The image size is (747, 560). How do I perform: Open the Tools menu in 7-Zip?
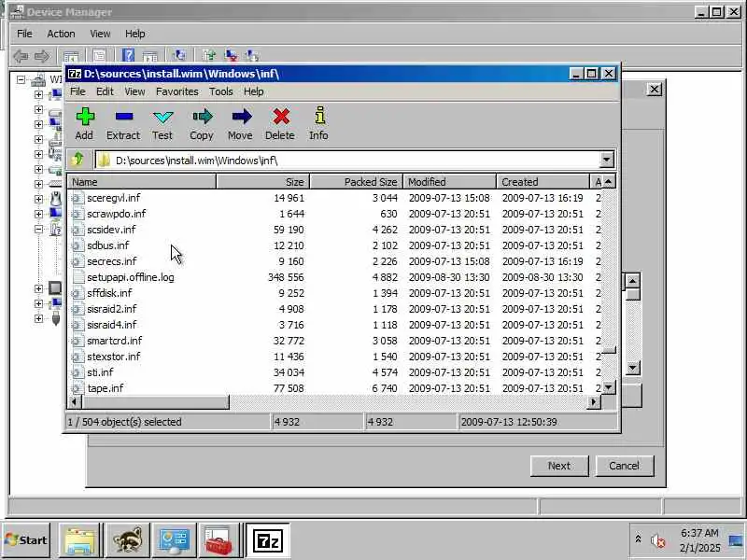coord(221,91)
